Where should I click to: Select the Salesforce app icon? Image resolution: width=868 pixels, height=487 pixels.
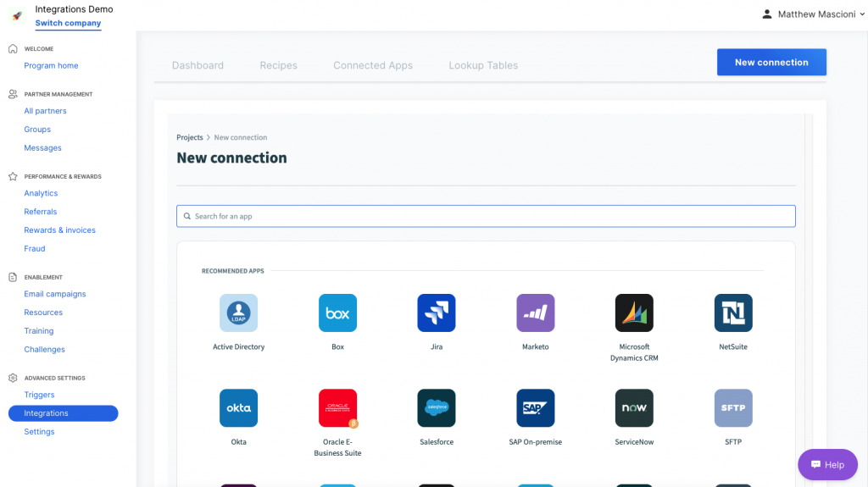pos(437,408)
